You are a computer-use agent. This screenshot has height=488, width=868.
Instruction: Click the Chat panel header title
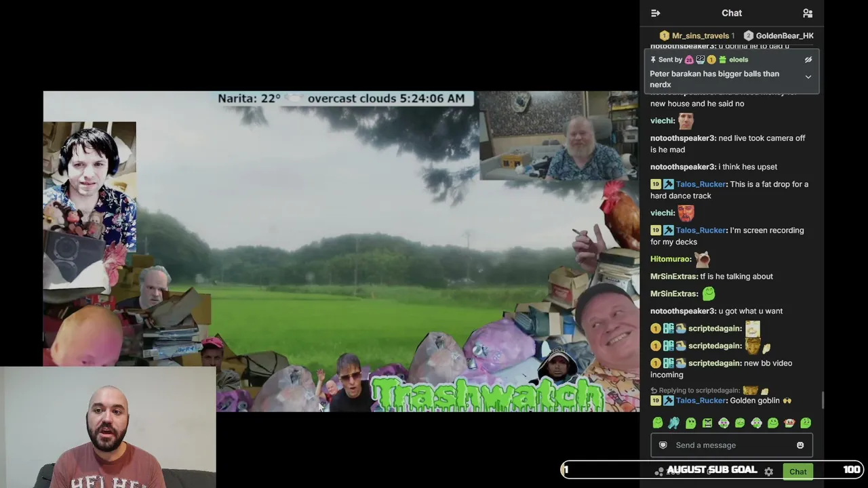pyautogui.click(x=732, y=13)
